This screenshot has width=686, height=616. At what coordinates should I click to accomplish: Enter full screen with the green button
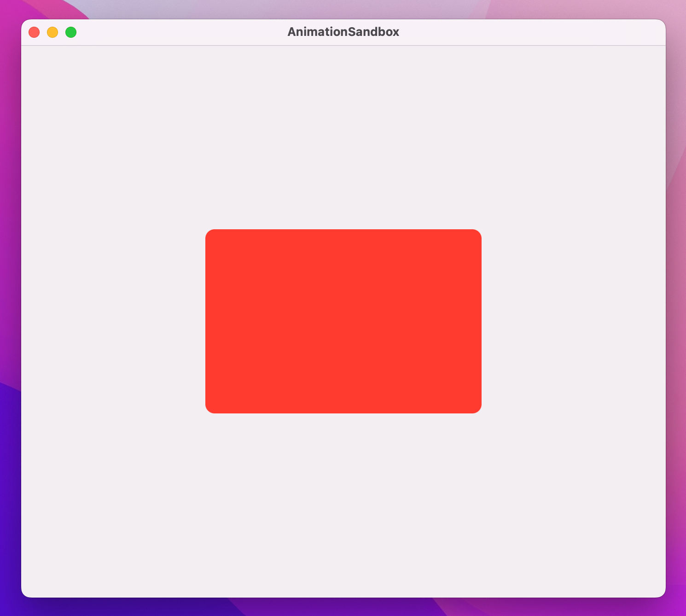coord(71,32)
